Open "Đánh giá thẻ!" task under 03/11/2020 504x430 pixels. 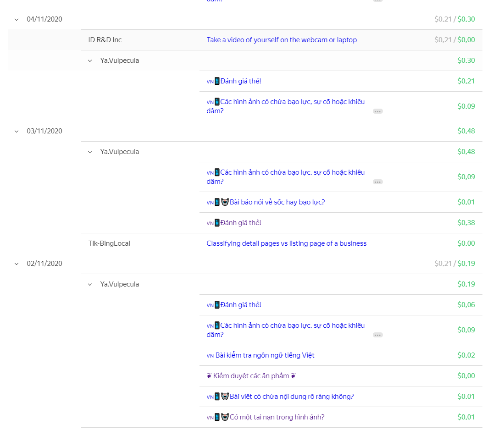(240, 223)
